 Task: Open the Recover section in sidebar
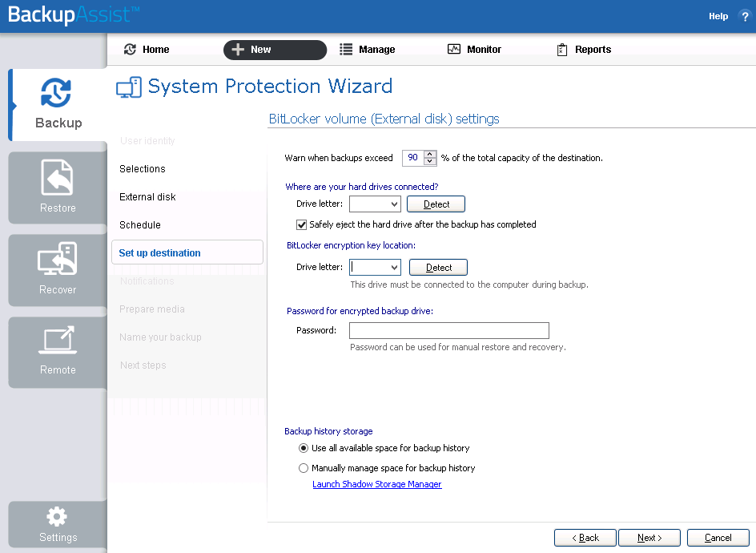(x=58, y=270)
